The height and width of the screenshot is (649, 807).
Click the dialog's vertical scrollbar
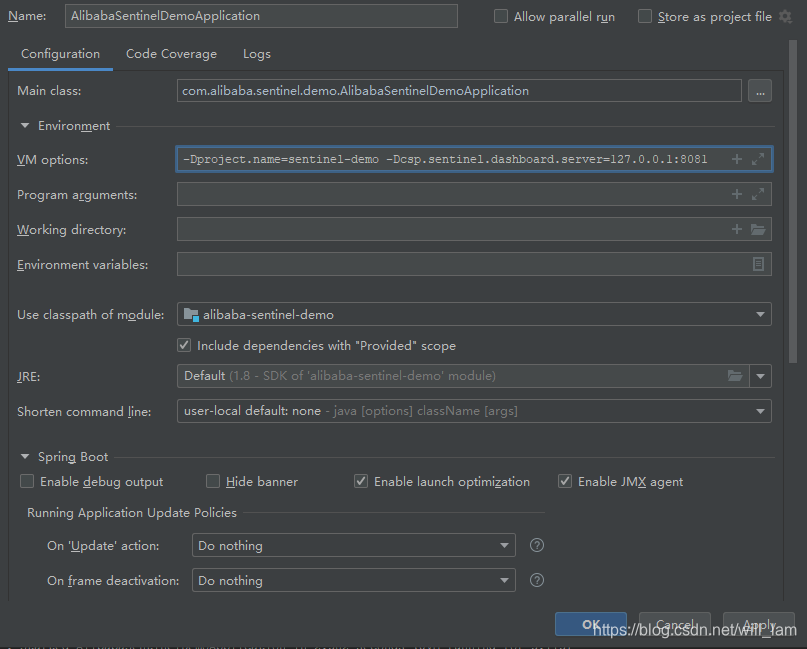pyautogui.click(x=793, y=201)
